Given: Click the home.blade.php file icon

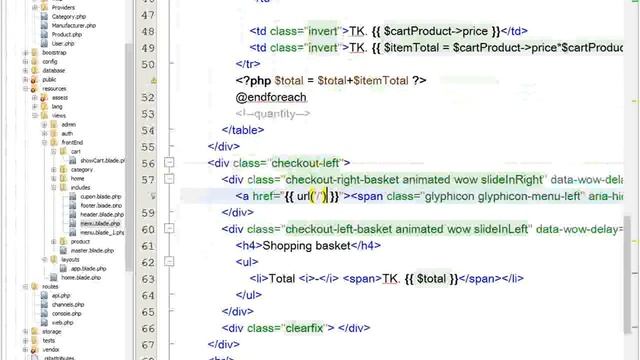Looking at the screenshot, I should (x=54, y=278).
